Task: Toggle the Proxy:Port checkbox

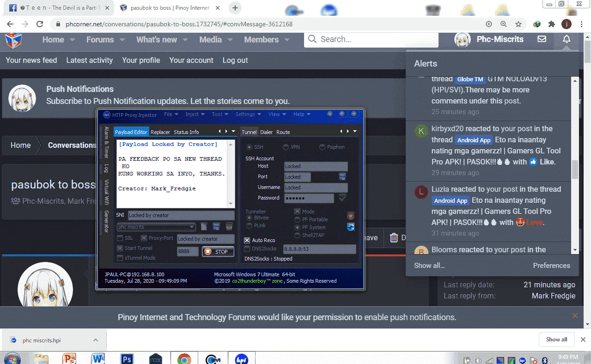Action: (x=144, y=238)
